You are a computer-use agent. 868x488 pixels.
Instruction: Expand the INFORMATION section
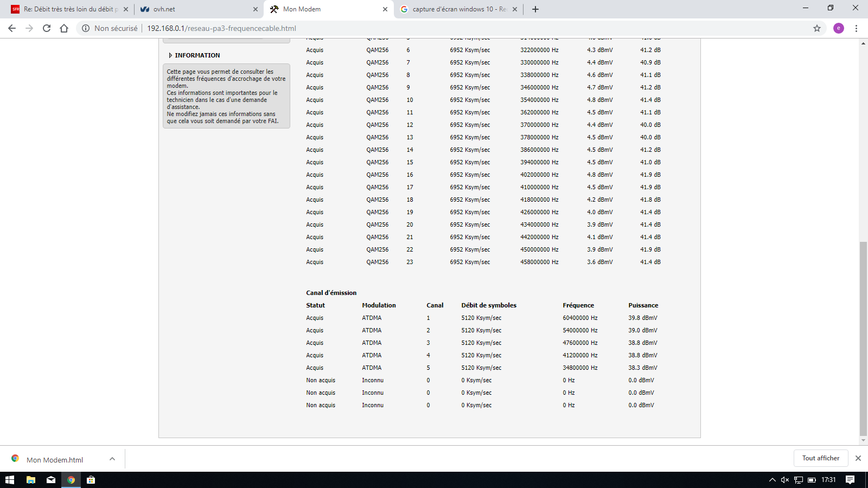point(170,55)
